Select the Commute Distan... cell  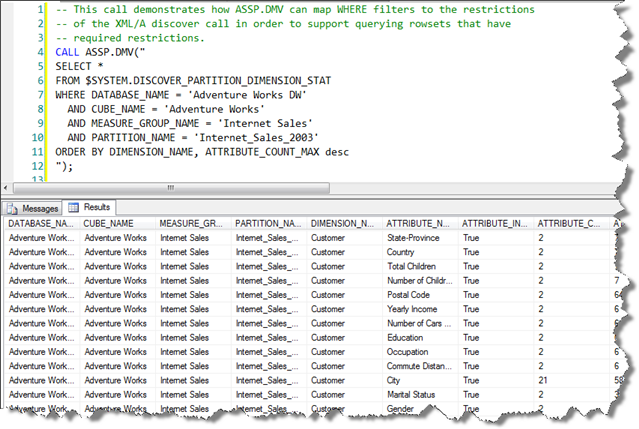[419, 366]
